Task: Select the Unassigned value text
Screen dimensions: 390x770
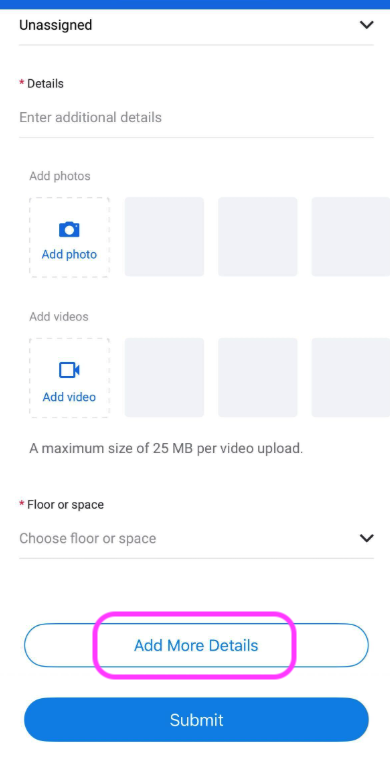Action: [x=56, y=25]
